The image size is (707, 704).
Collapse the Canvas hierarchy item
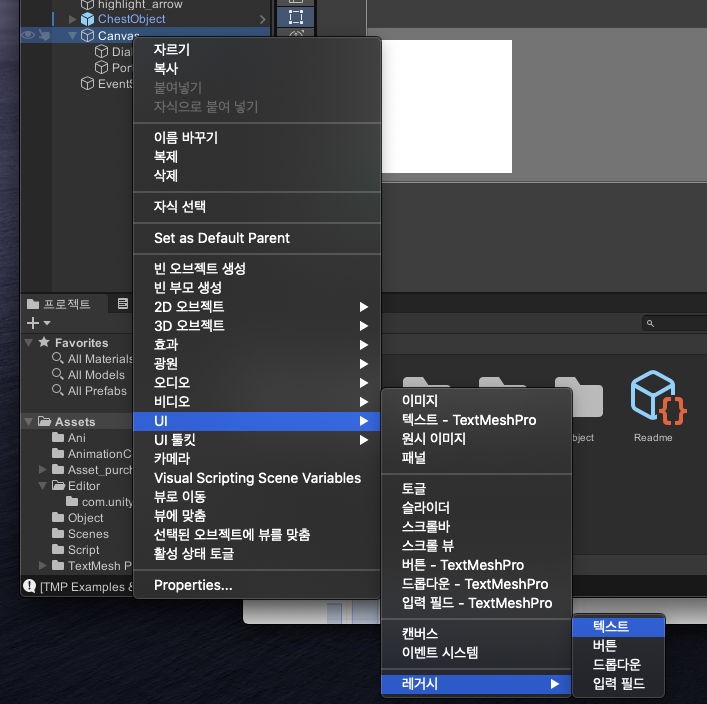[72, 35]
